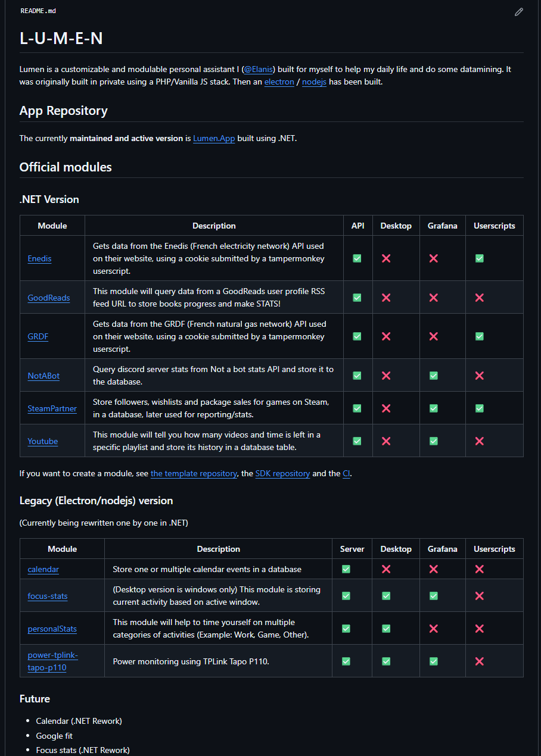Screen dimensions: 541x756
Task: Click green check in NotABot Grafana column
Action: coord(434,376)
